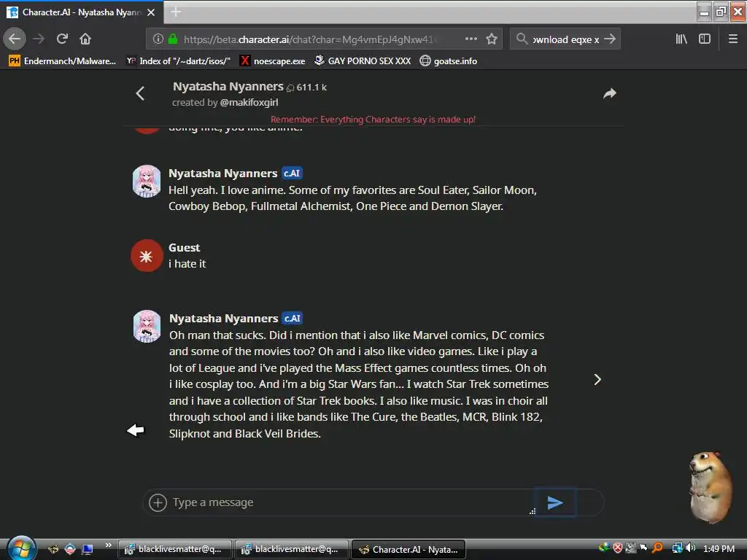Click the Show Desktop quick launch icon
The image size is (747, 560).
pyautogui.click(x=87, y=549)
